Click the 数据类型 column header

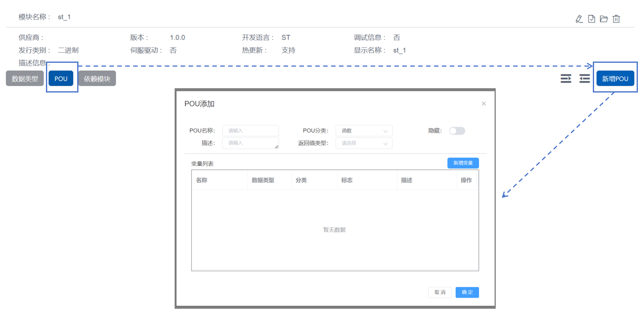[263, 180]
